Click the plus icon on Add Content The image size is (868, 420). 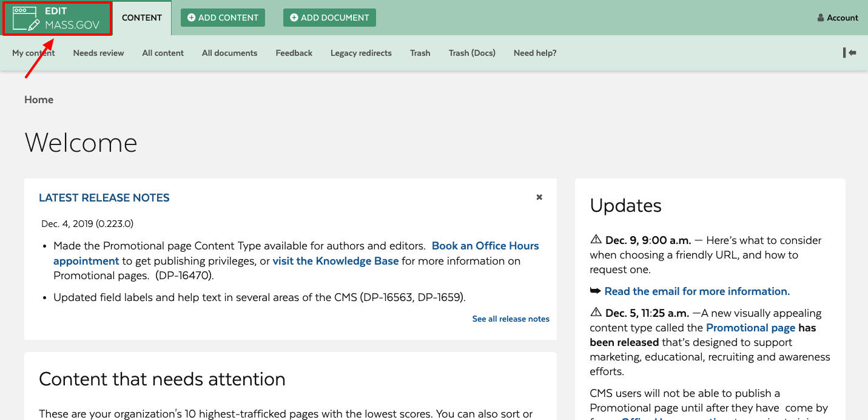tap(192, 18)
